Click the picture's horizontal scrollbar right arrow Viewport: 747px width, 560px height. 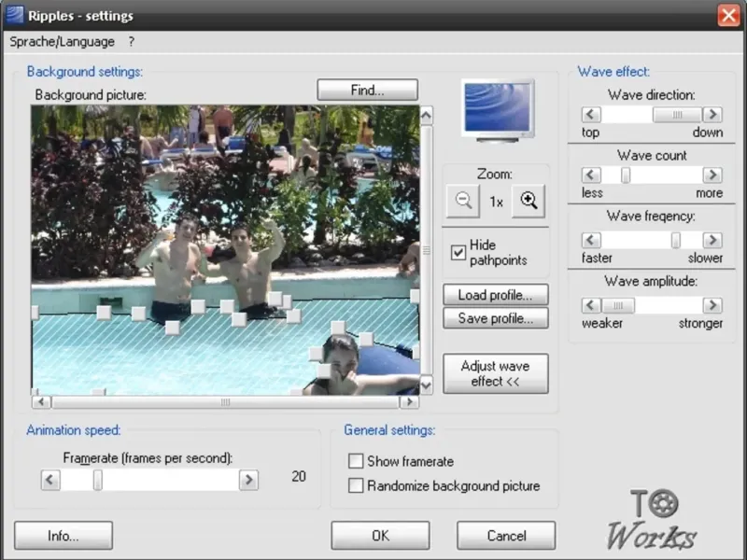(410, 402)
